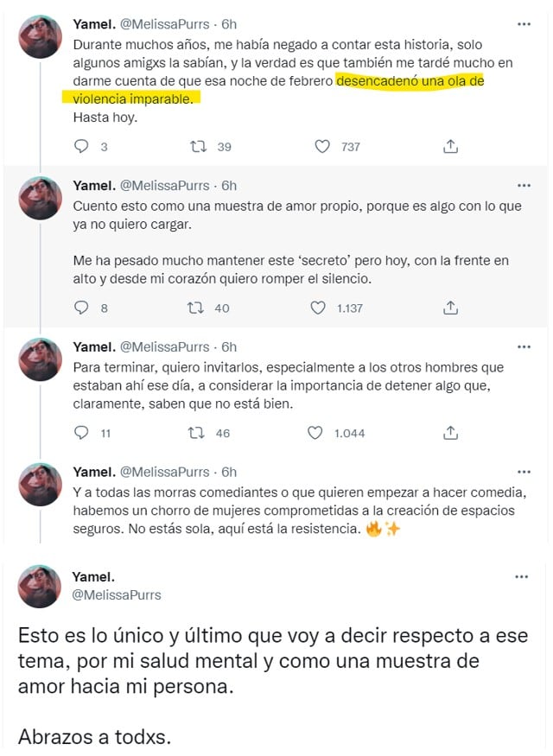Screen dimensions: 553x756
Task: Open more options on the bottom enlarged tweet
Action: pos(522,576)
